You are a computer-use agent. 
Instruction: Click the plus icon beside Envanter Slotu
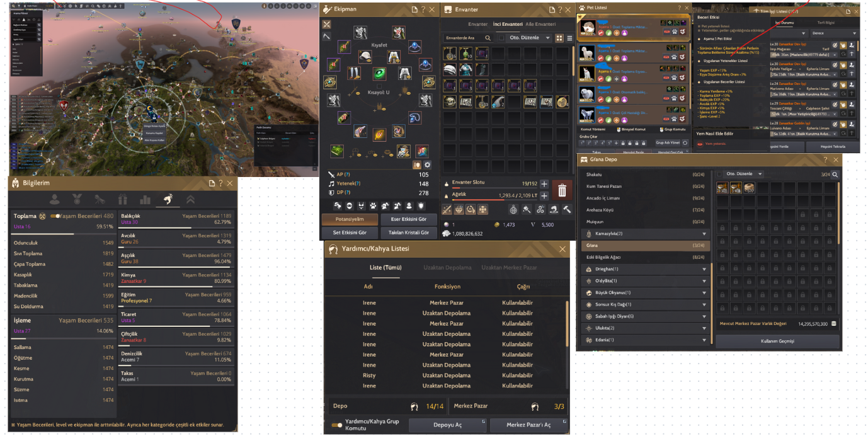coord(544,183)
